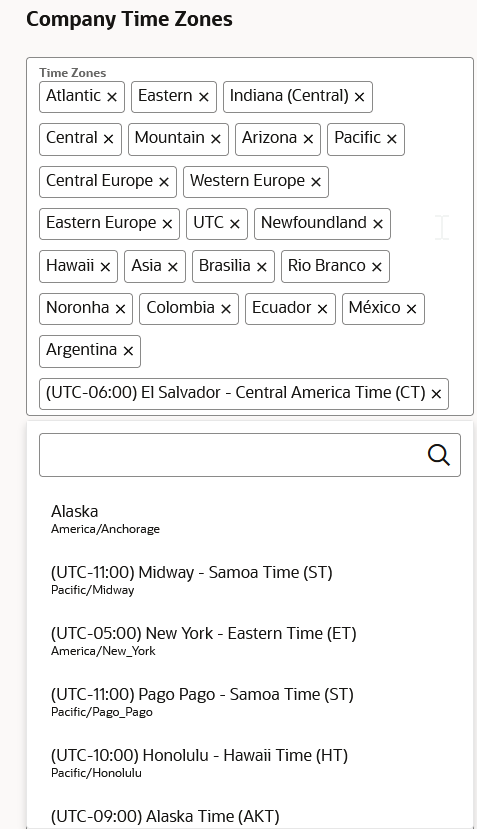The image size is (477, 829).
Task: Delete the UTC time zone chip
Action: click(234, 224)
